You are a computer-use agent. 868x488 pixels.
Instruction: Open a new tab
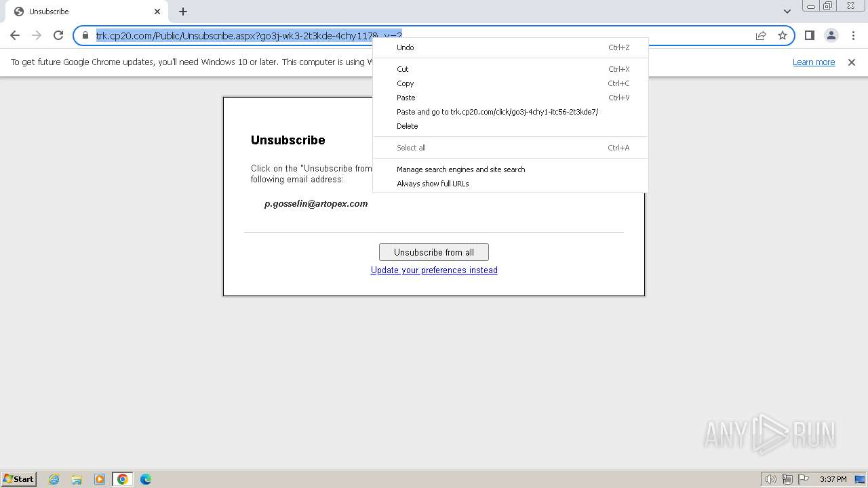pos(183,12)
